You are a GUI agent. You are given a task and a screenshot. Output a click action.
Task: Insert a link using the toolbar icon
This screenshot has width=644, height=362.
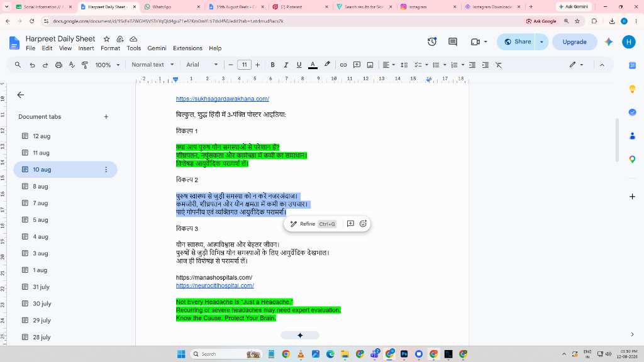pyautogui.click(x=343, y=65)
